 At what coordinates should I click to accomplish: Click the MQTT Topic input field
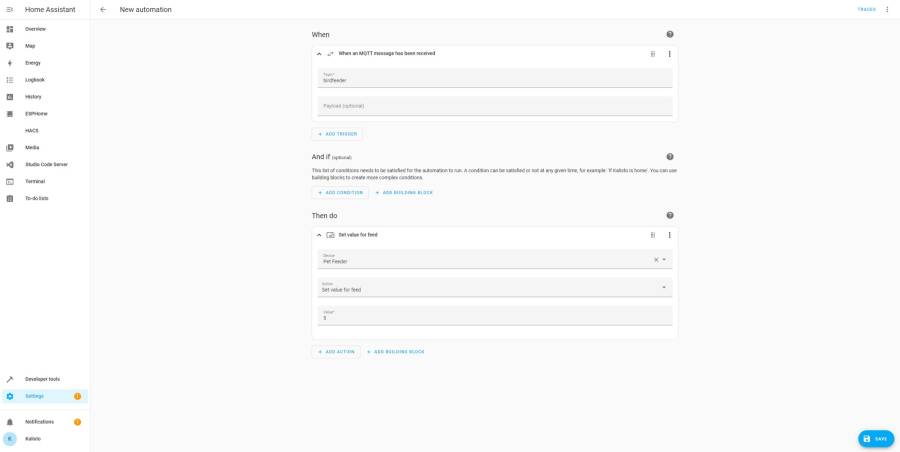click(x=495, y=79)
